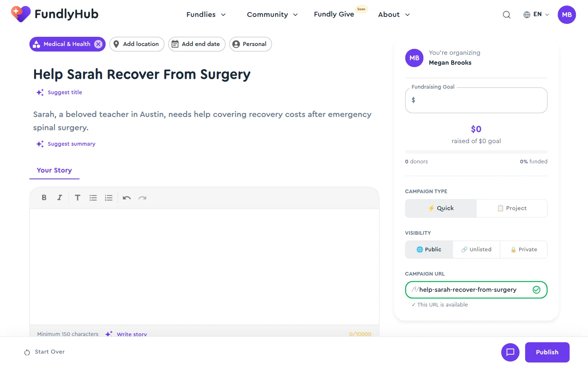588x368 pixels.
Task: Insert a bulleted list
Action: coord(93,198)
